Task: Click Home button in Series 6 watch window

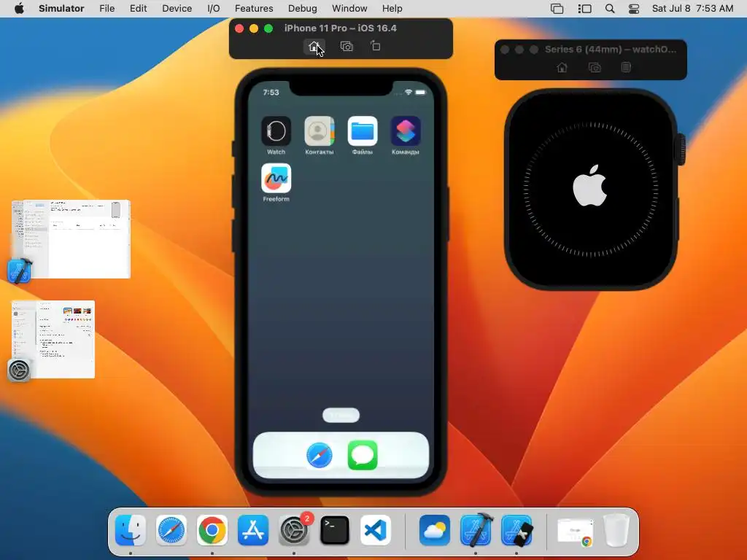Action: [562, 68]
